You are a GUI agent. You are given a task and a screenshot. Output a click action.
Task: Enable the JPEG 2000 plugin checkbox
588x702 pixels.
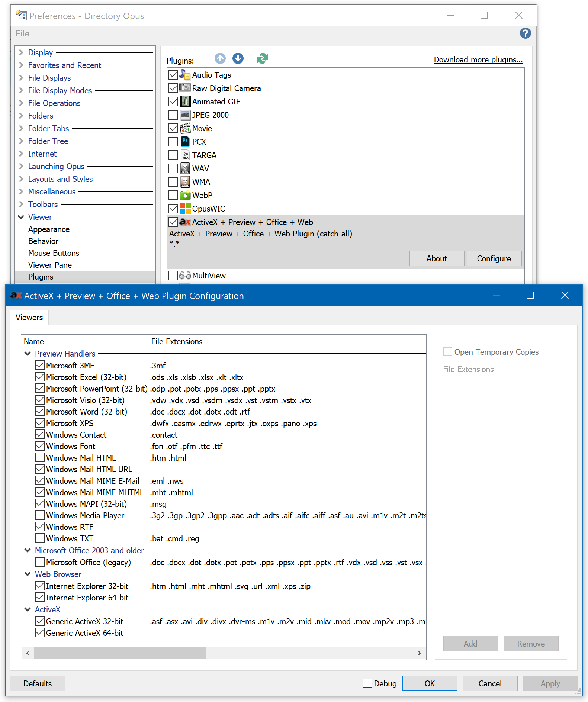pos(173,115)
